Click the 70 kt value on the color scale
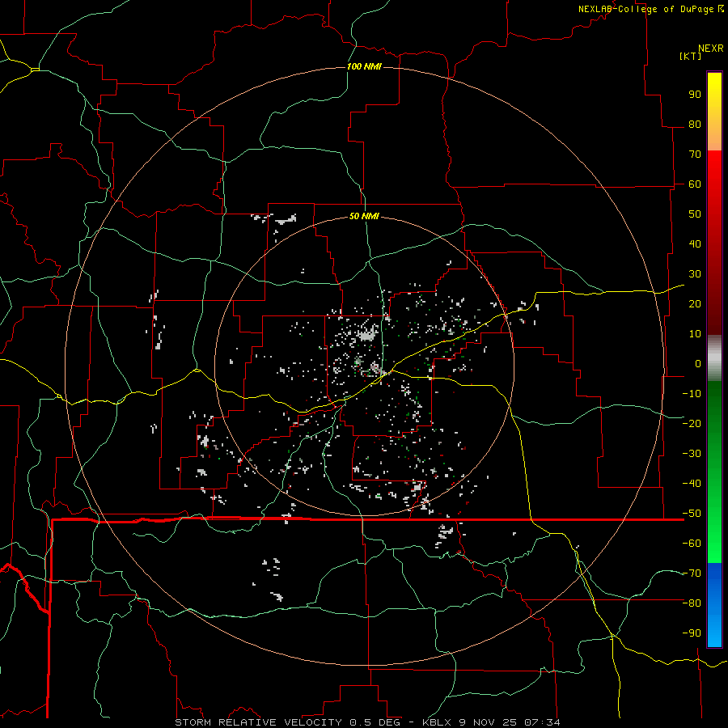 [x=695, y=154]
